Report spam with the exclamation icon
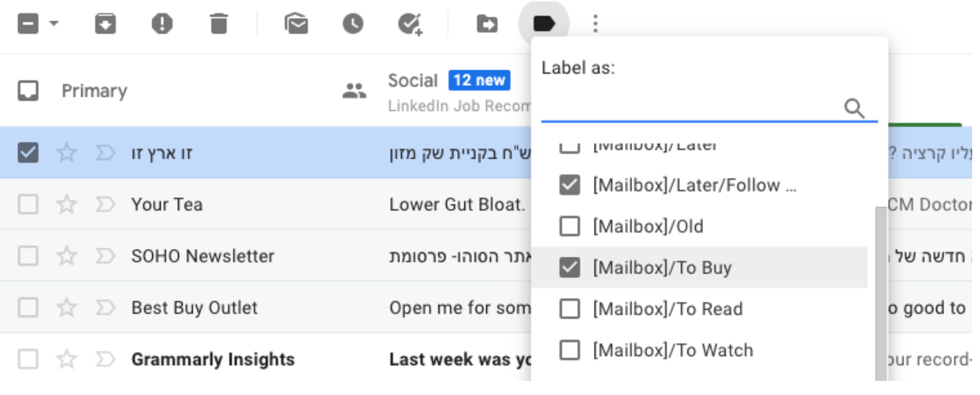The width and height of the screenshot is (980, 395). pos(162,25)
